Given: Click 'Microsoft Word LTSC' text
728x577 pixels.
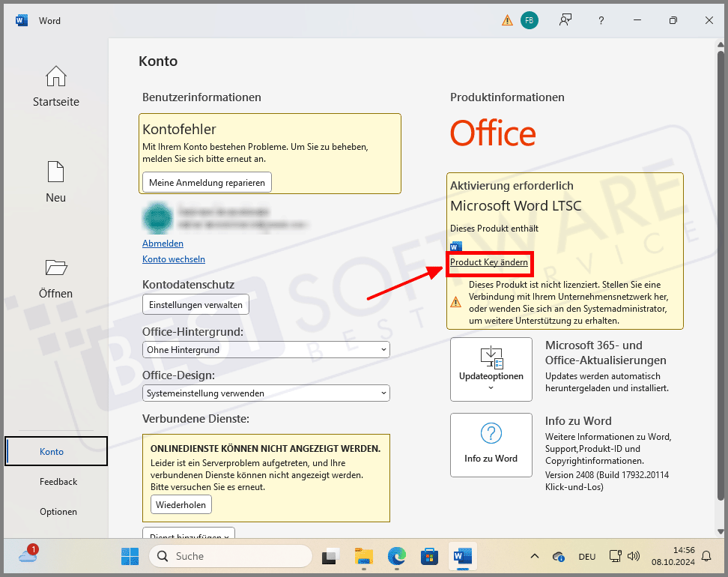Looking at the screenshot, I should coord(516,206).
